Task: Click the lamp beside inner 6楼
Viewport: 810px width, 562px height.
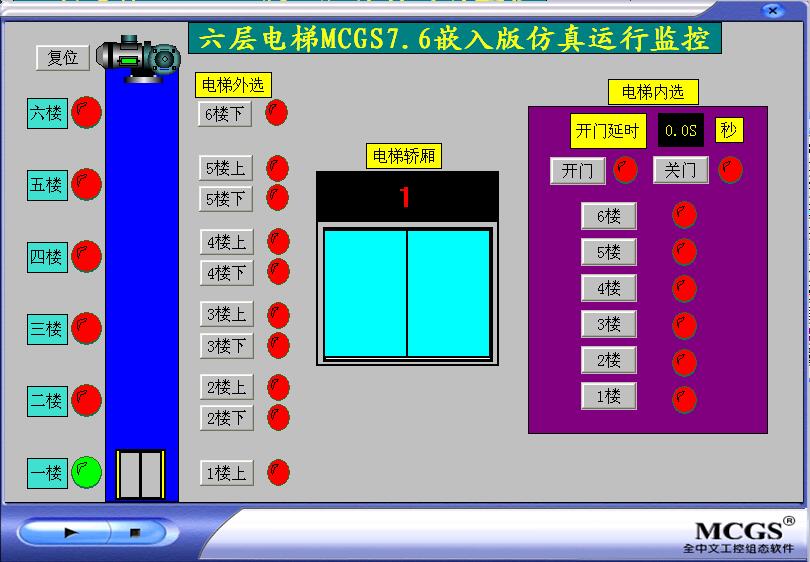Action: [684, 215]
